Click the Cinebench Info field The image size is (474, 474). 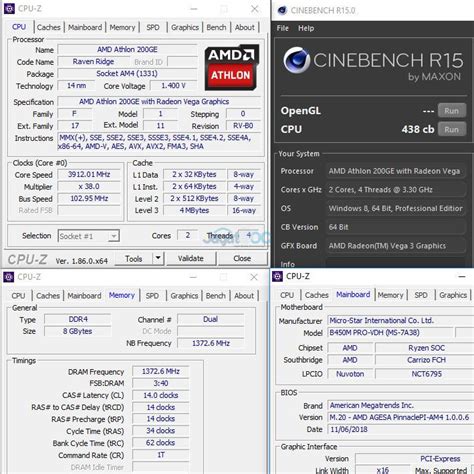pos(396,263)
